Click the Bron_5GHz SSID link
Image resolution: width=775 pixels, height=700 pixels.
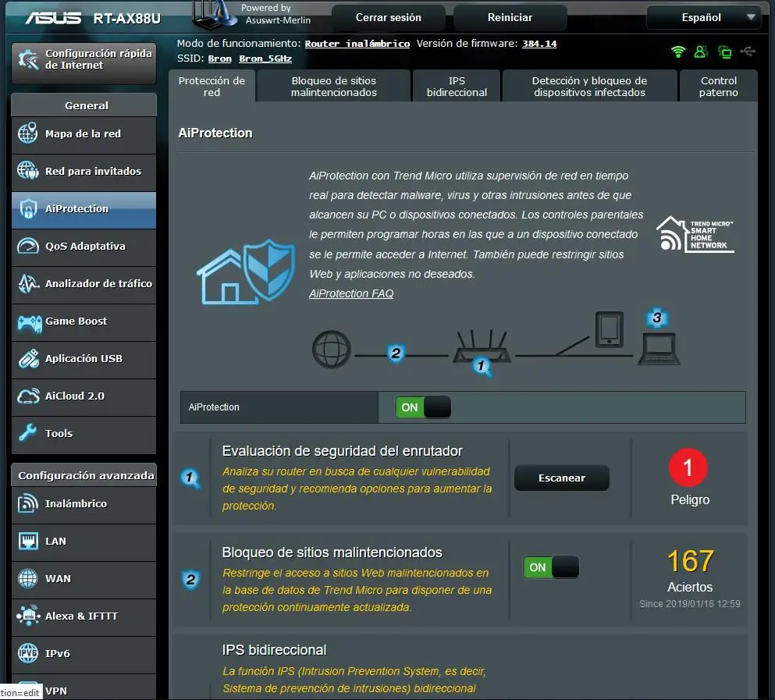pyautogui.click(x=265, y=59)
